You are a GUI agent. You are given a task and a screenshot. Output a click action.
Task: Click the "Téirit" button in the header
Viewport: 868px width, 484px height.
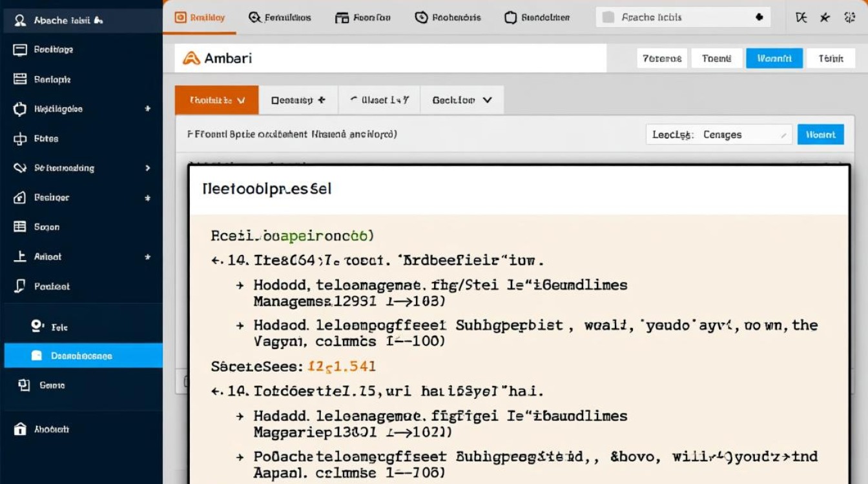point(831,58)
